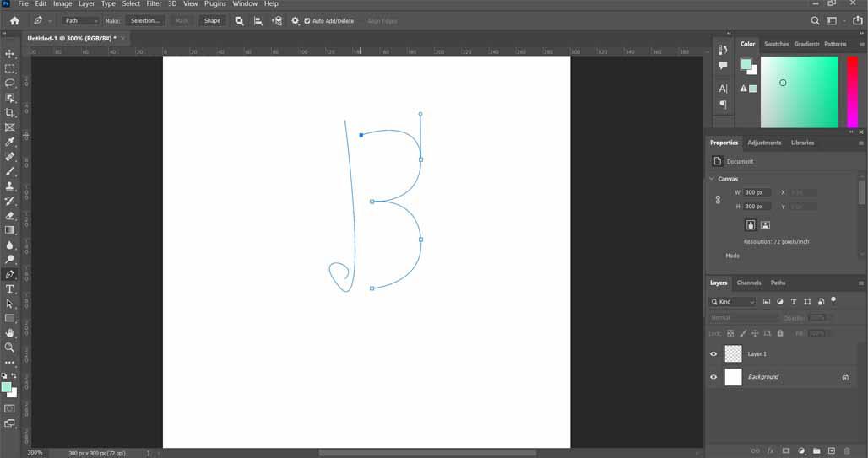Click the Selection... button
This screenshot has width=868, height=458.
[145, 21]
